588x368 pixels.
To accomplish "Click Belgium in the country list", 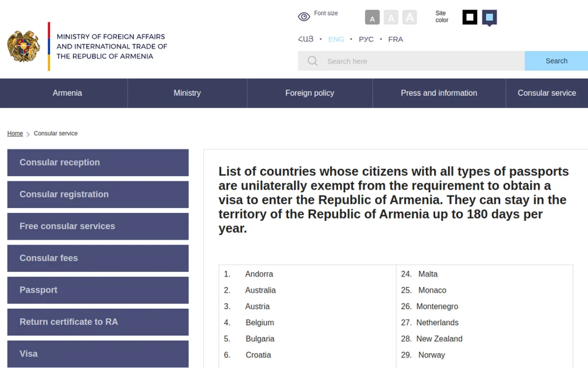I will click(x=260, y=323).
